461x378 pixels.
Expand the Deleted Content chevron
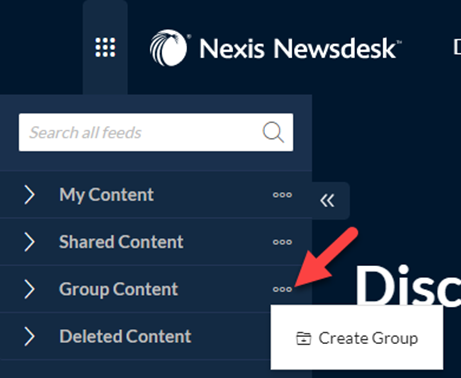point(29,336)
